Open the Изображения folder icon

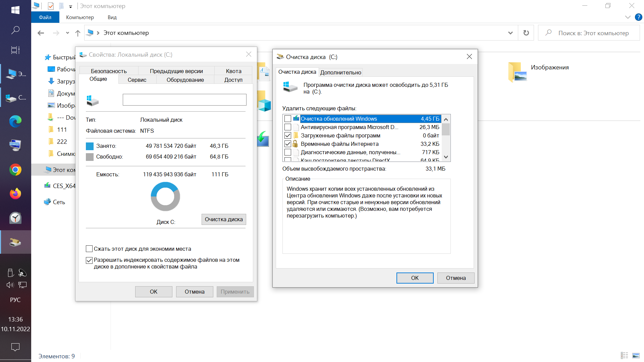[517, 72]
